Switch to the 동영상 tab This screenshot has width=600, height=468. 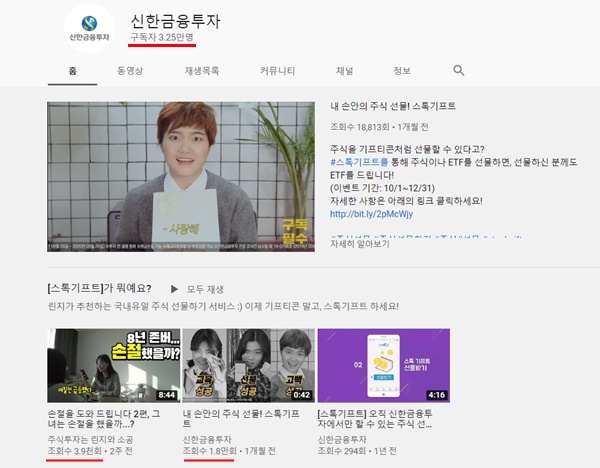[x=130, y=71]
